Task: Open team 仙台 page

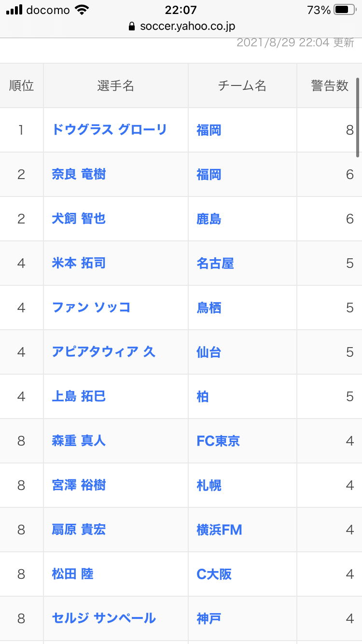Action: (x=209, y=352)
